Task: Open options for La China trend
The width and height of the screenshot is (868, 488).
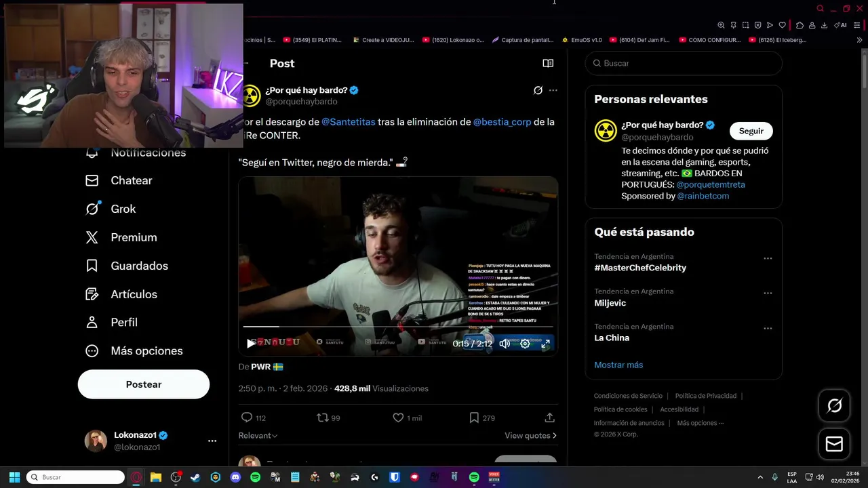Action: (x=768, y=328)
